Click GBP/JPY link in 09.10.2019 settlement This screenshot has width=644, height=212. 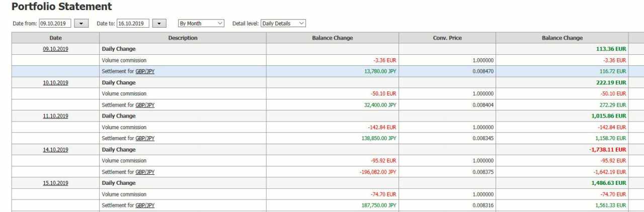point(145,71)
